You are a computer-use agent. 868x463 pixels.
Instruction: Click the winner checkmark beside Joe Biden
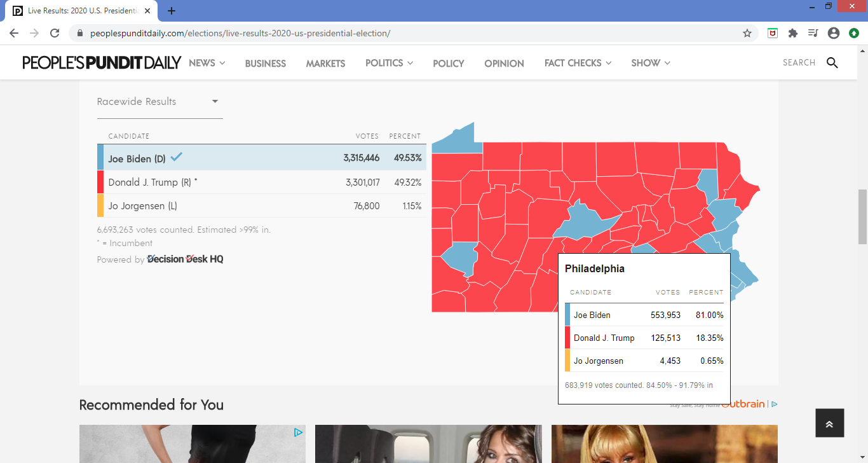pos(176,156)
